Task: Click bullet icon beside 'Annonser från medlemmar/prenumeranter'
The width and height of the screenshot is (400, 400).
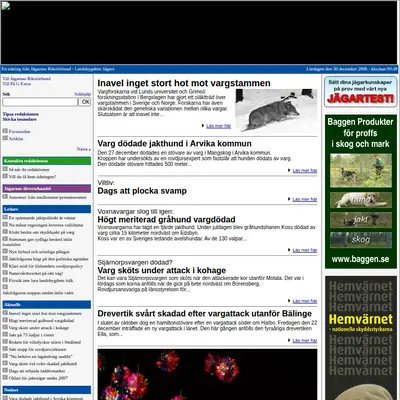Action: coord(5,197)
